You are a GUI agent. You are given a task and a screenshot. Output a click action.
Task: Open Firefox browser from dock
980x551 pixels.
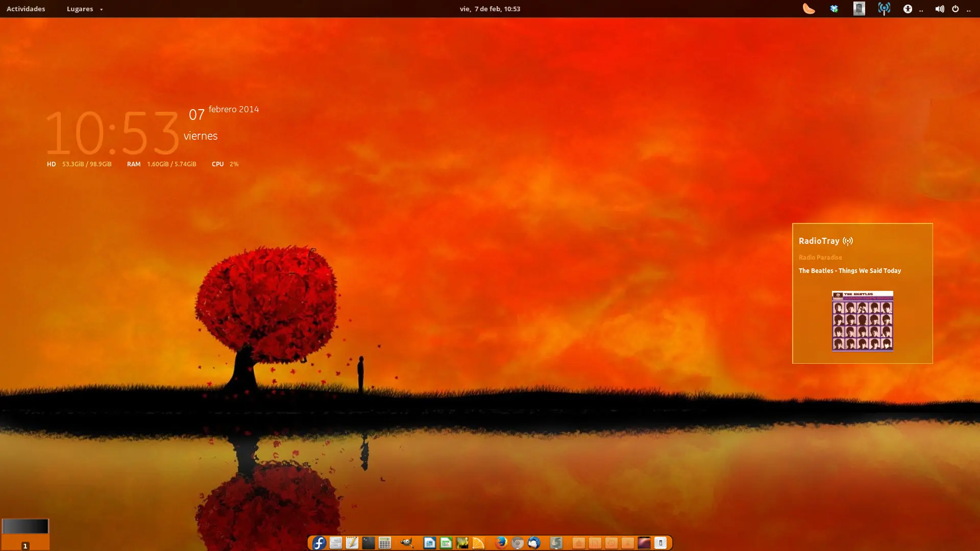pos(501,543)
